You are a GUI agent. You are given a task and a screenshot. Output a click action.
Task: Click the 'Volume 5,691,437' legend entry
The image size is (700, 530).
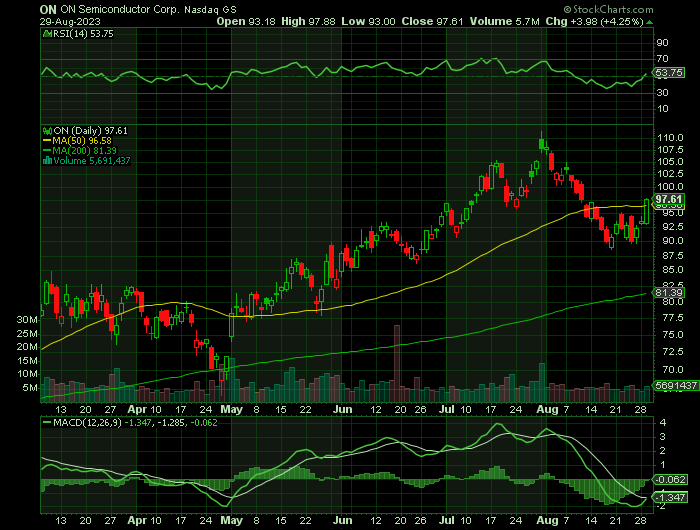coord(92,161)
